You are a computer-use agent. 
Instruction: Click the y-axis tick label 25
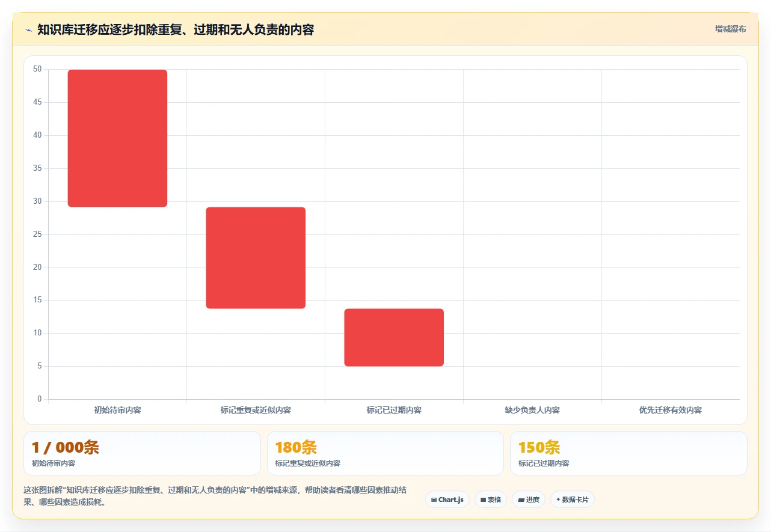(37, 234)
